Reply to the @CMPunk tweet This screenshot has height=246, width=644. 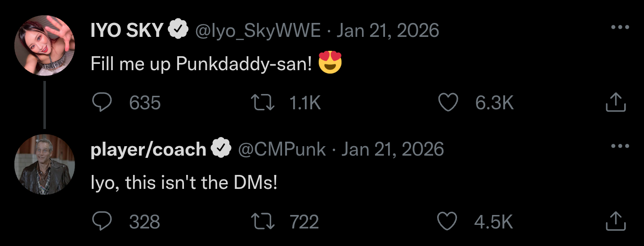(102, 221)
